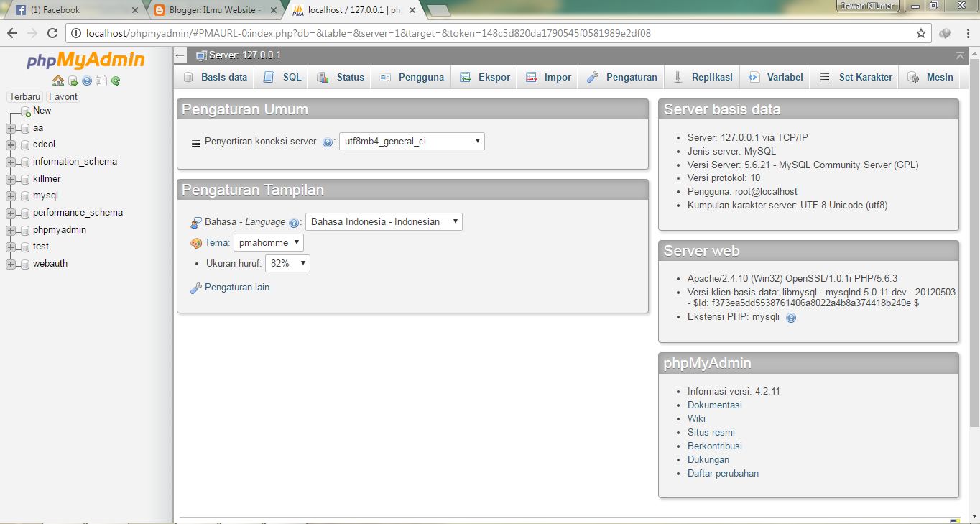Click the MySQL documentation page icon
The width and height of the screenshot is (980, 524).
(101, 81)
